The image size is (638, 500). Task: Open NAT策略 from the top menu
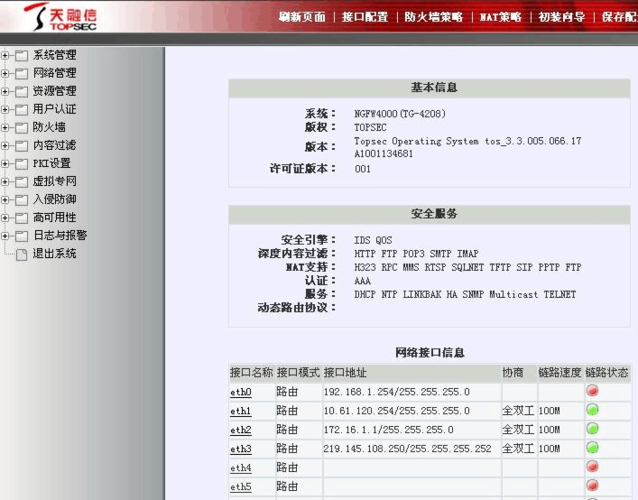(500, 17)
